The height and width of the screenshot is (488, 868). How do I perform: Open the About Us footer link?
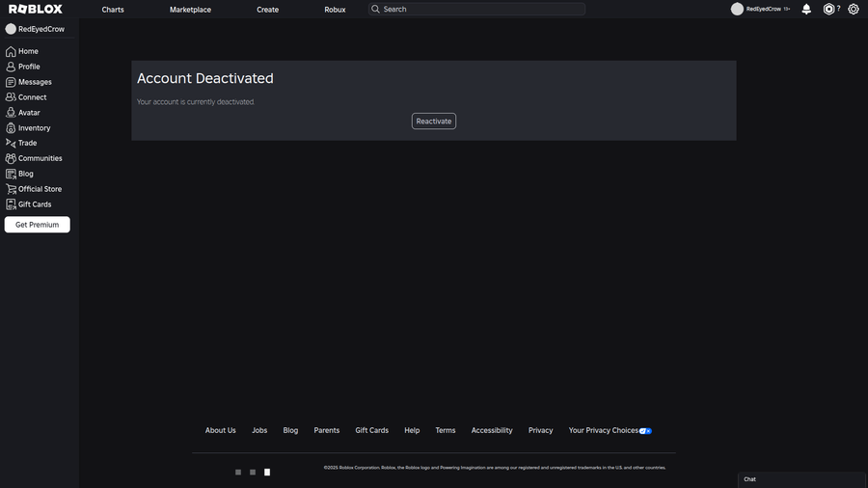point(220,430)
